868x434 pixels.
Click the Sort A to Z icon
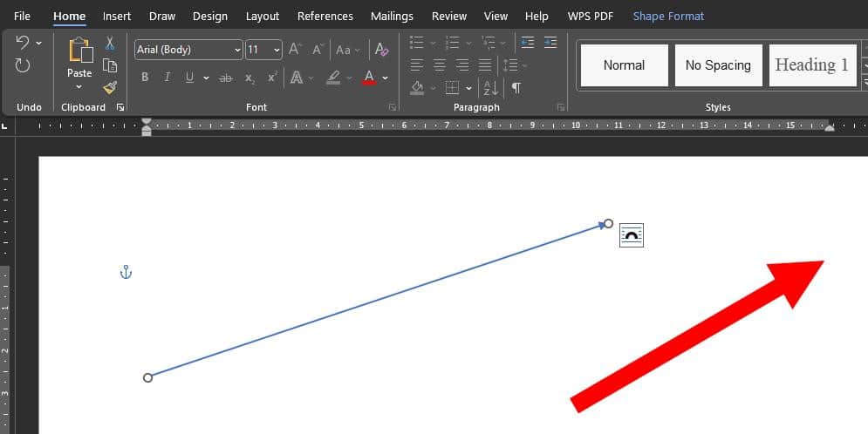[490, 88]
